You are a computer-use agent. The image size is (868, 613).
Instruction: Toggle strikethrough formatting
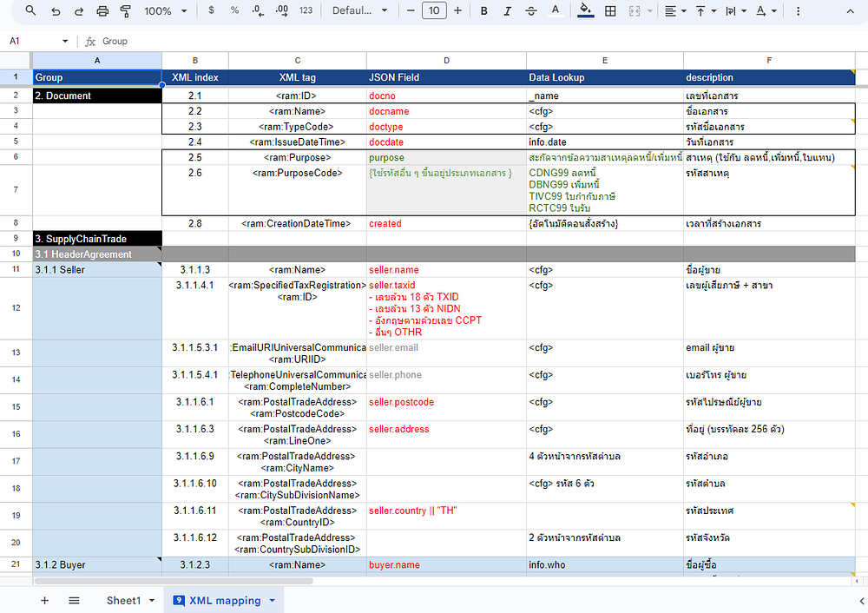point(531,11)
